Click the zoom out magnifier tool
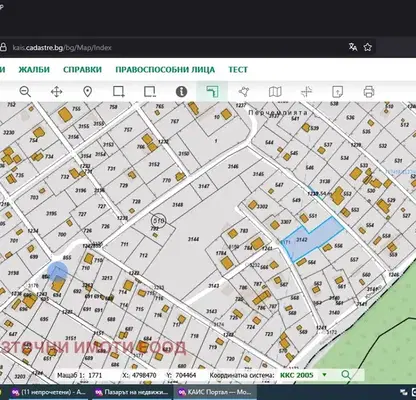Image resolution: width=416 pixels, height=400 pixels. click(25, 91)
